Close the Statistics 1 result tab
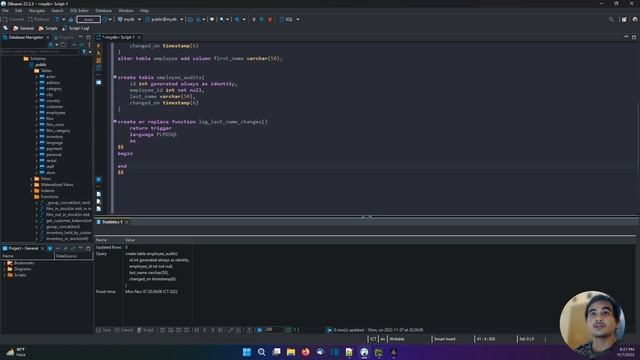 click(127, 222)
